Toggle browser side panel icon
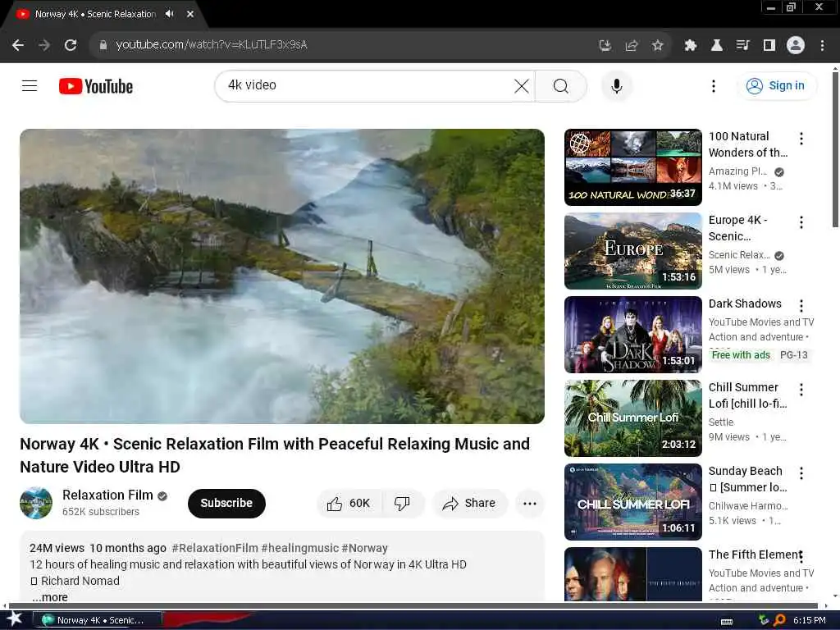 (x=769, y=45)
